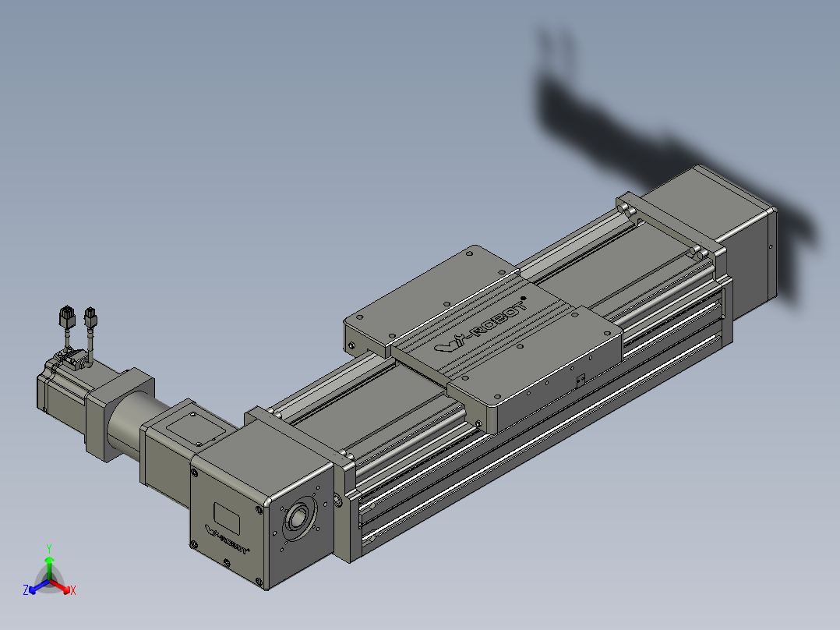Select the taller black cable connector plug
Image resolution: width=840 pixels, height=630 pixels.
pyautogui.click(x=66, y=316)
